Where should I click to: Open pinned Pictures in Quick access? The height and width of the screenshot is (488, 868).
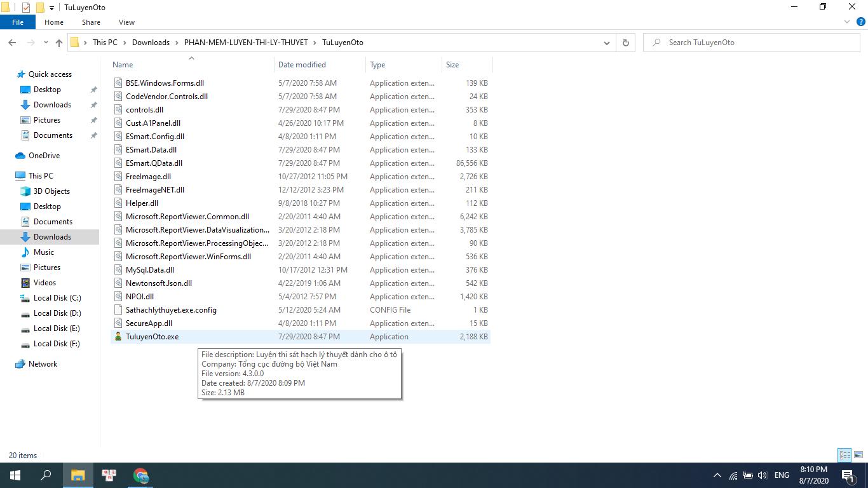pyautogui.click(x=47, y=120)
